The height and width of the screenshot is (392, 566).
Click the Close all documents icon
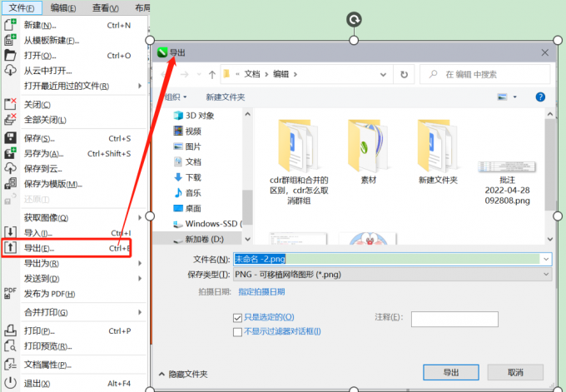coord(10,120)
